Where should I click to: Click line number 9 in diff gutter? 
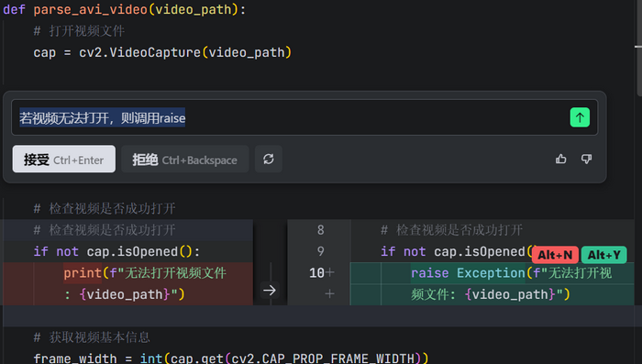click(321, 251)
